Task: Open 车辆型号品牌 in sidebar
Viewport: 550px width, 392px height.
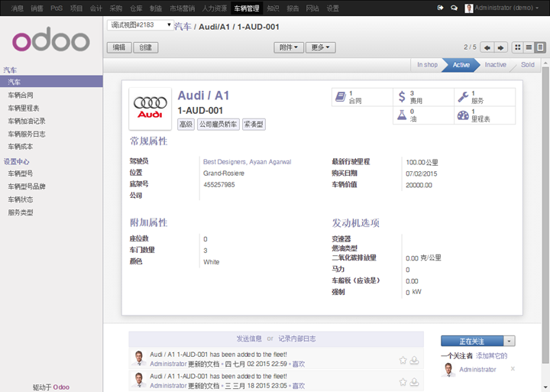Action: point(27,186)
